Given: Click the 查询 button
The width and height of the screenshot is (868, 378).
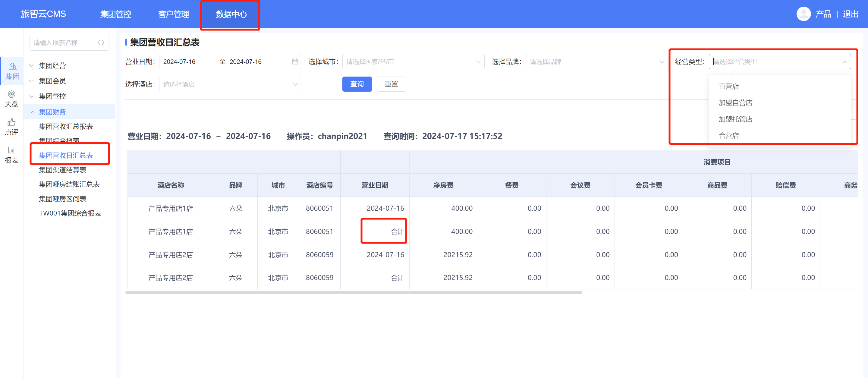Looking at the screenshot, I should (x=357, y=84).
